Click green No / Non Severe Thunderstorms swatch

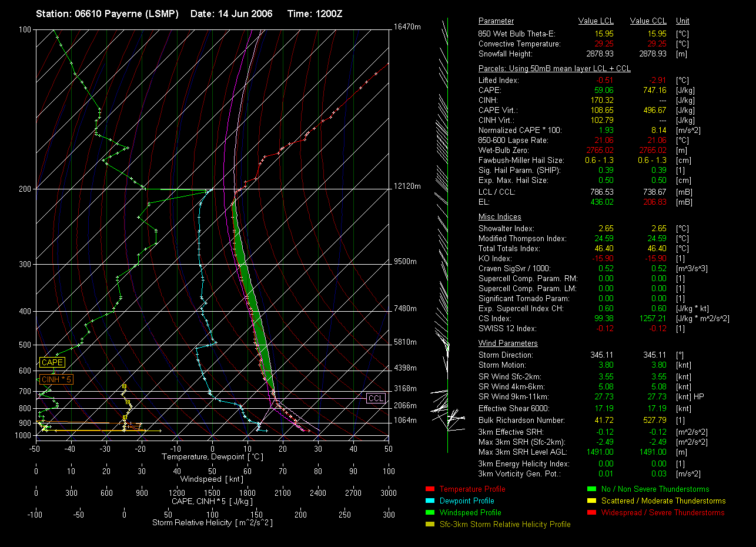point(591,489)
